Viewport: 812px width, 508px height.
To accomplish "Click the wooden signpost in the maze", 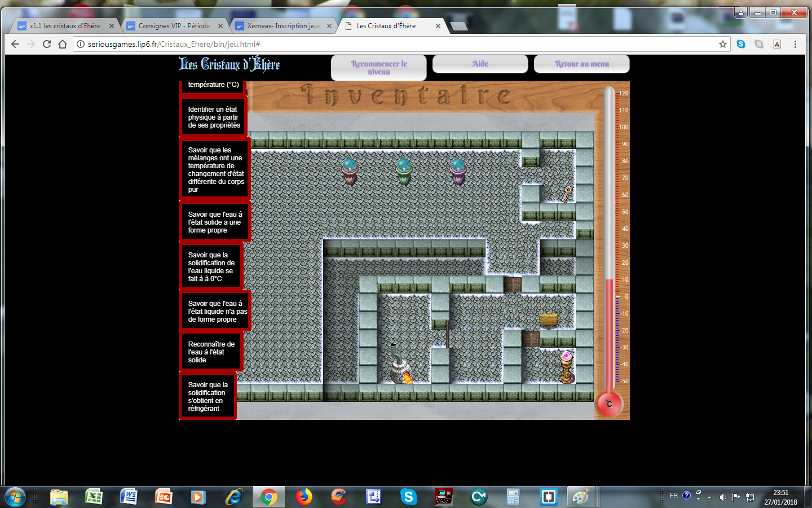I will click(549, 321).
